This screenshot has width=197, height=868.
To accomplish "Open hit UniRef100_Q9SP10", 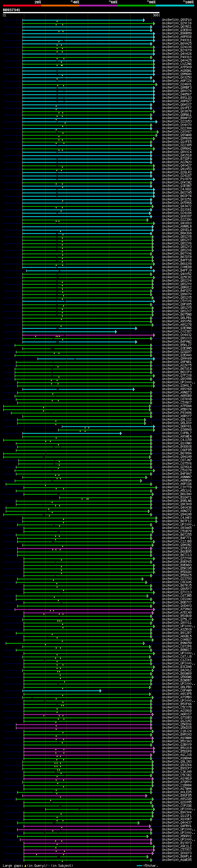I will pyautogui.click(x=177, y=20).
